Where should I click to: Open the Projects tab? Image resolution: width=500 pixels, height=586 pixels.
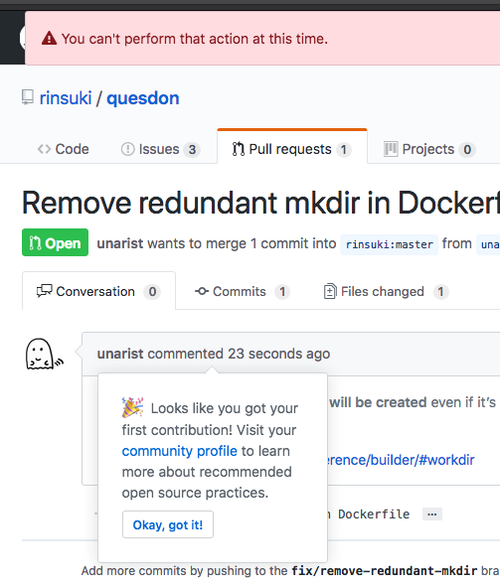429,149
